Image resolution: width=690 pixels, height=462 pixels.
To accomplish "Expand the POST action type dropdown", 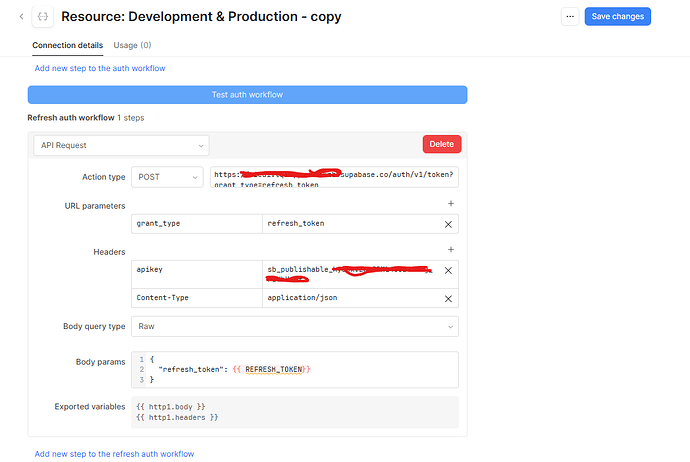I will point(166,177).
